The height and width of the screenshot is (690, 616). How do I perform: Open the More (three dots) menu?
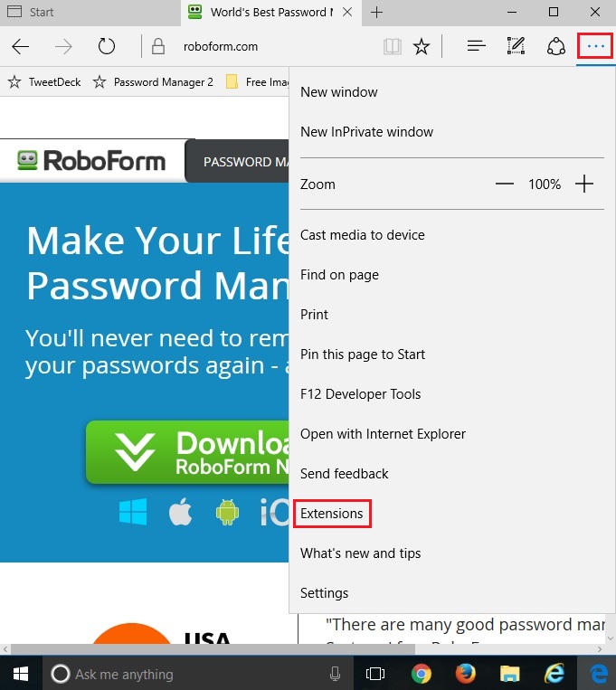[595, 46]
